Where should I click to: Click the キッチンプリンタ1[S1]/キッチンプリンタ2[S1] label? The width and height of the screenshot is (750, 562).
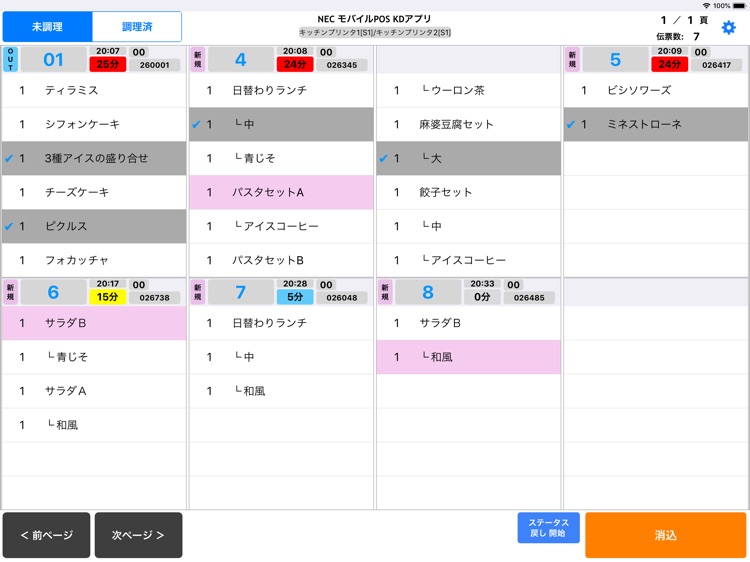click(x=375, y=33)
